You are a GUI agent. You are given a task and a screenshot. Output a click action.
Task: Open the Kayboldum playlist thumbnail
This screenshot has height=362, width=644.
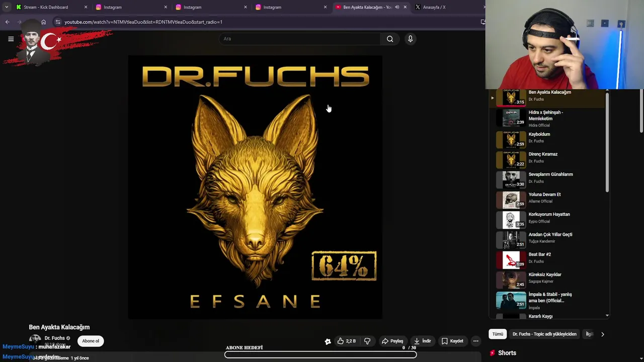(511, 139)
